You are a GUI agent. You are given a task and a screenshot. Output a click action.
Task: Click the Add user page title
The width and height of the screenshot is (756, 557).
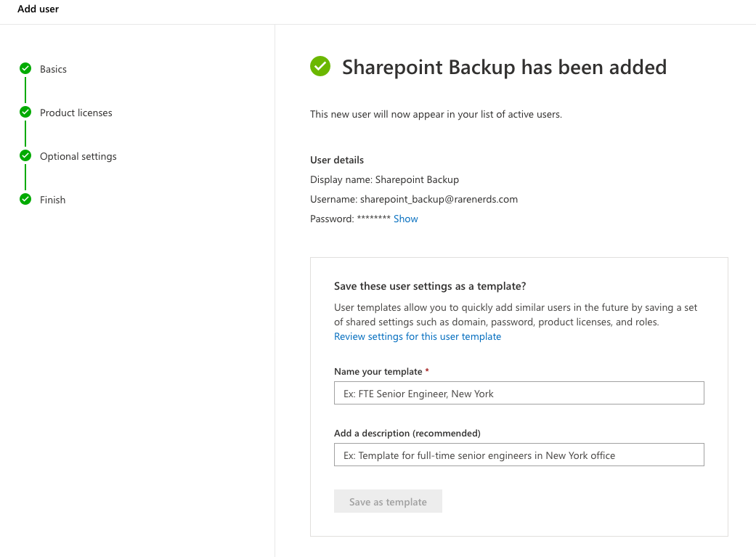(38, 9)
